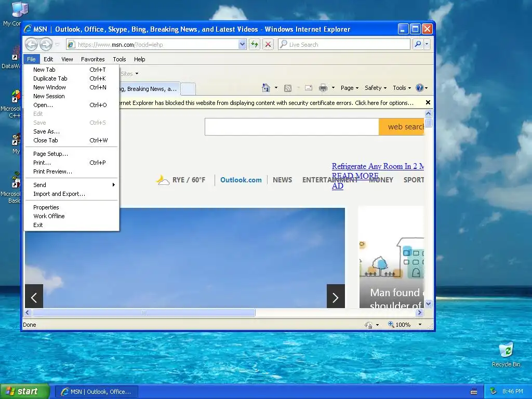
Task: Click into the MSN web search field
Action: tap(292, 127)
